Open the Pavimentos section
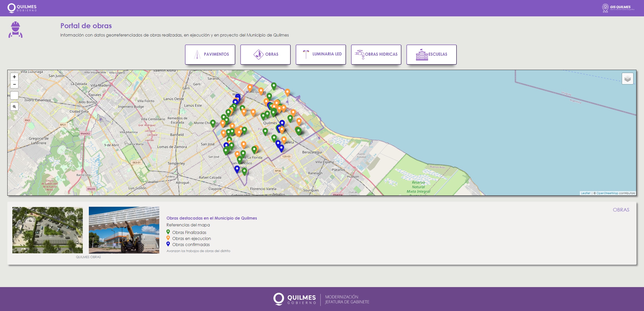This screenshot has height=311, width=644. click(x=210, y=54)
